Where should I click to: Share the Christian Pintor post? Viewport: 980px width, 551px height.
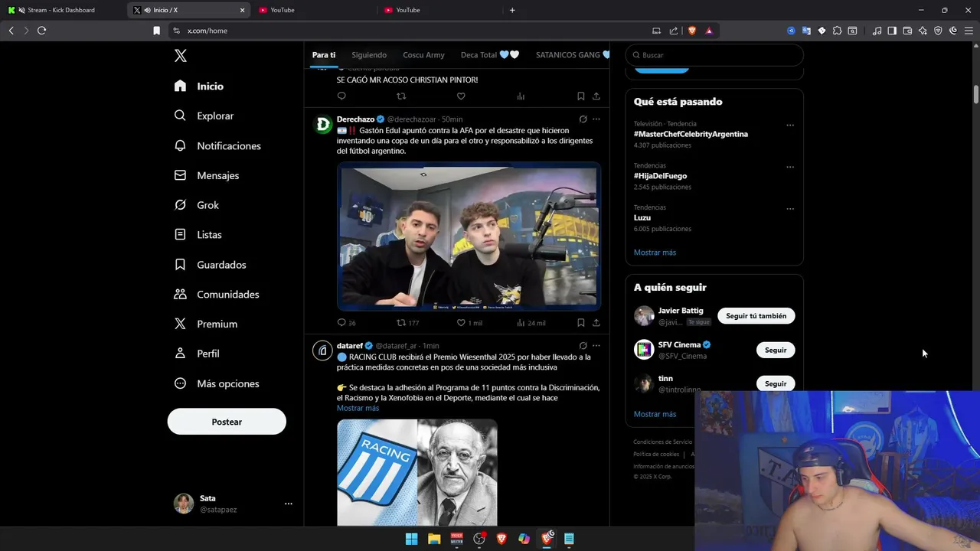click(x=596, y=96)
